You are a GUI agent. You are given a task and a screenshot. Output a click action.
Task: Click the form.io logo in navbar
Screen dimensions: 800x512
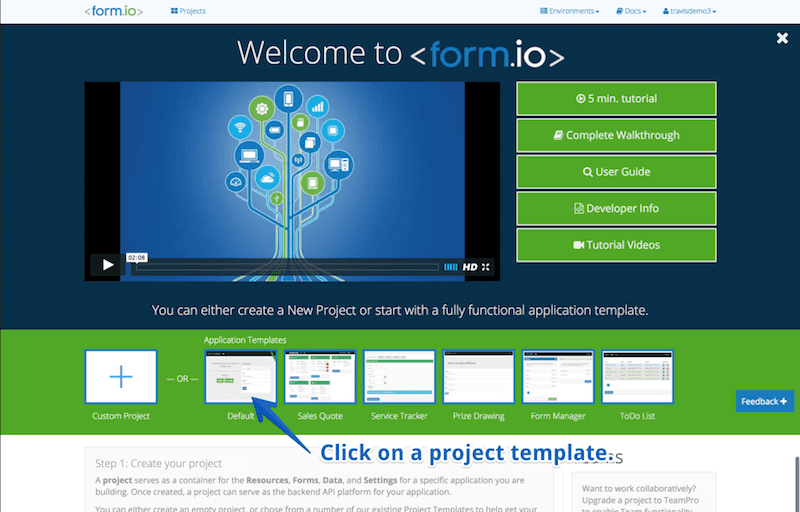coord(113,11)
